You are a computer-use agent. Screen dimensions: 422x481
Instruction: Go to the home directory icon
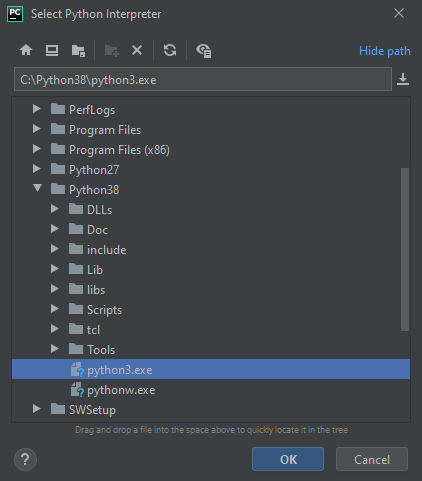[x=26, y=50]
